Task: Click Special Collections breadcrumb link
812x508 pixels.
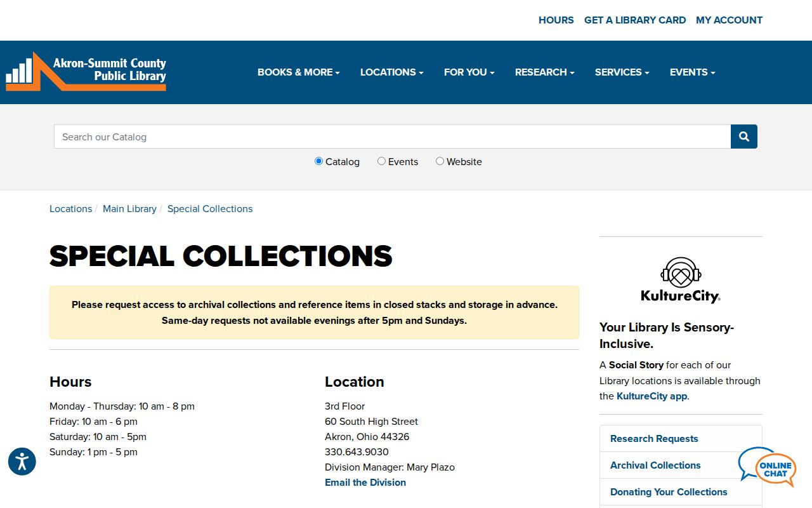Action: click(x=210, y=209)
